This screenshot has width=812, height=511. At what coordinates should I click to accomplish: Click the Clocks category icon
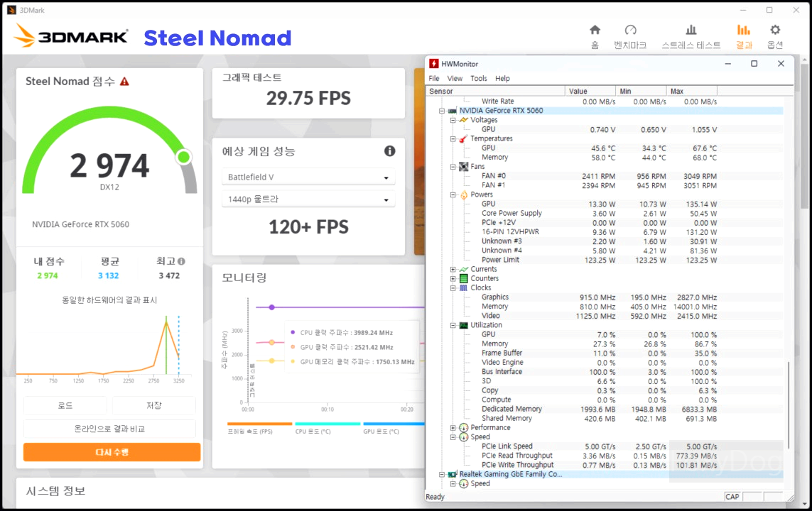463,287
